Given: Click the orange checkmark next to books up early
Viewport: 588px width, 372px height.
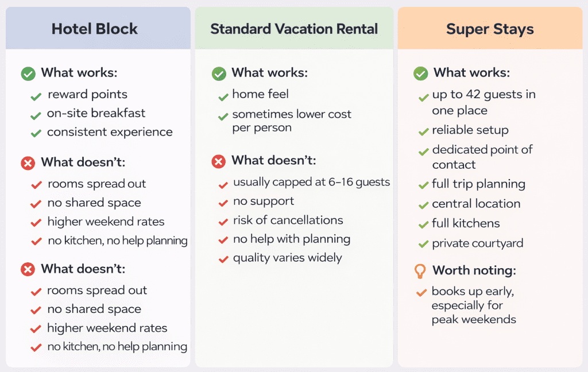Looking at the screenshot, I should click(421, 293).
